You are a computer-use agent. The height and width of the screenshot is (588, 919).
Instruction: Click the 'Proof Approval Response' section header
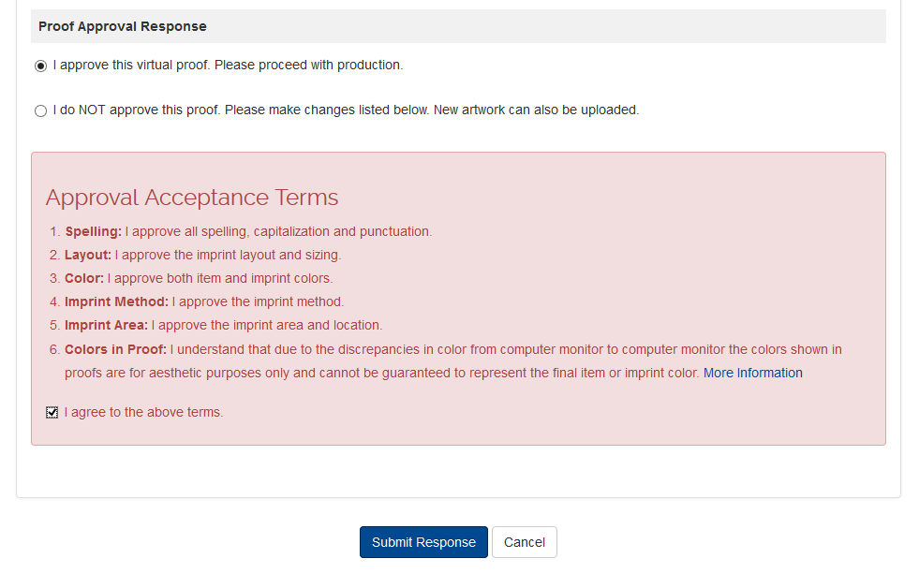(x=123, y=26)
